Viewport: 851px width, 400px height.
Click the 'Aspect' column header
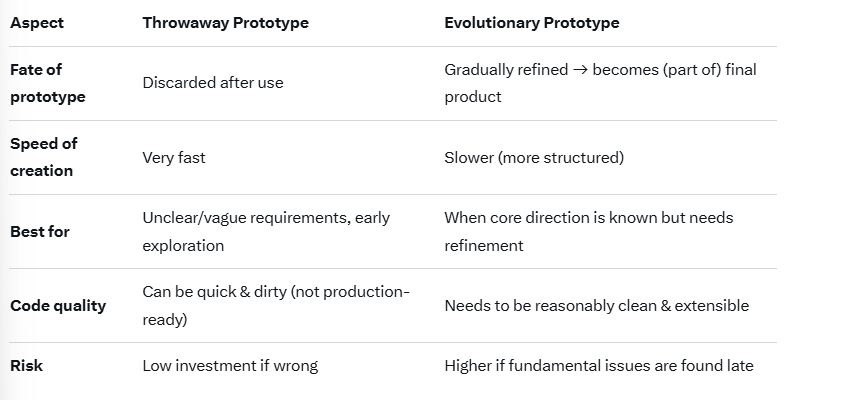click(36, 23)
